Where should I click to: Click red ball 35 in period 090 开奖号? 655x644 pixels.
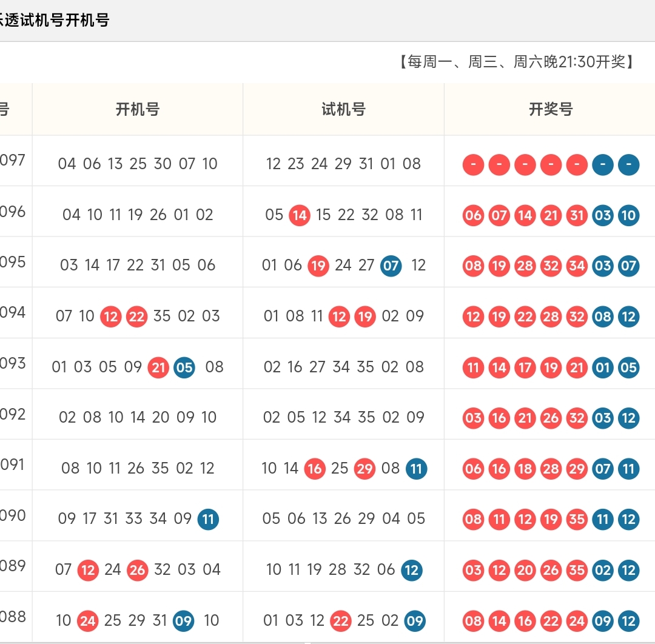point(577,519)
